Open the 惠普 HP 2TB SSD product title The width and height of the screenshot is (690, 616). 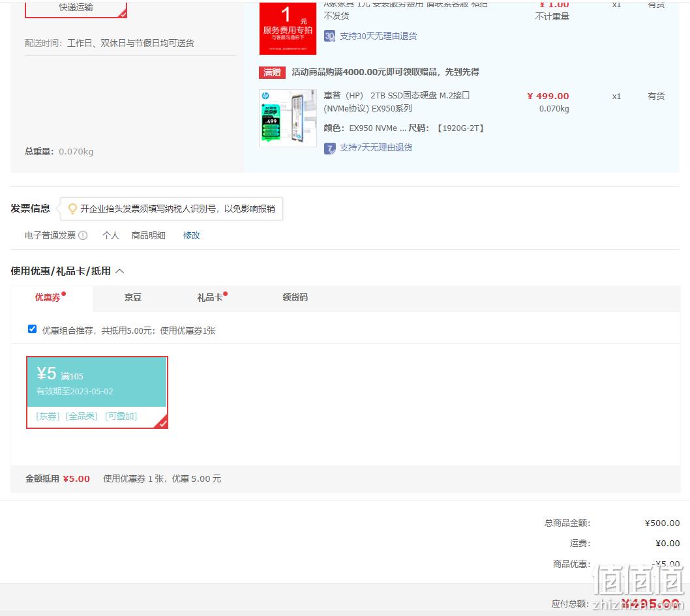click(397, 102)
